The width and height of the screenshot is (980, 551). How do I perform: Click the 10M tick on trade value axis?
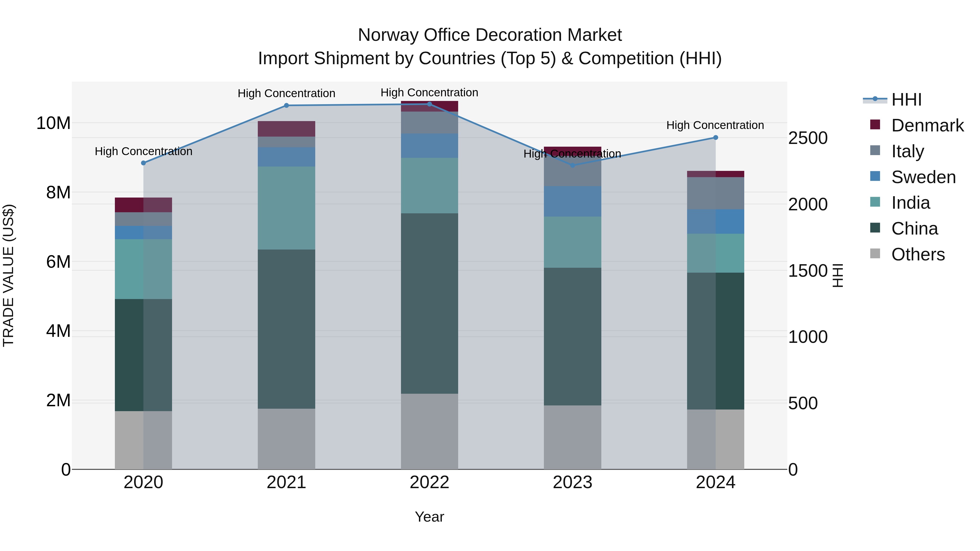click(x=53, y=123)
